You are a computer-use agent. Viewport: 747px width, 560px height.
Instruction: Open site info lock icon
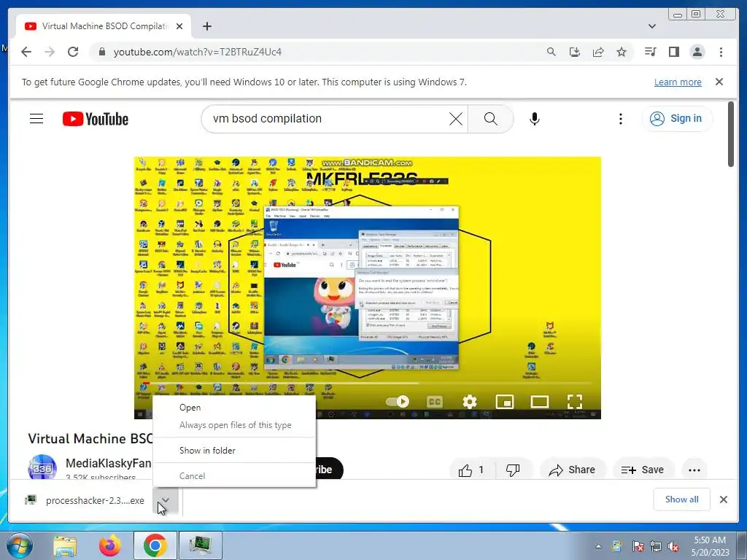101,52
